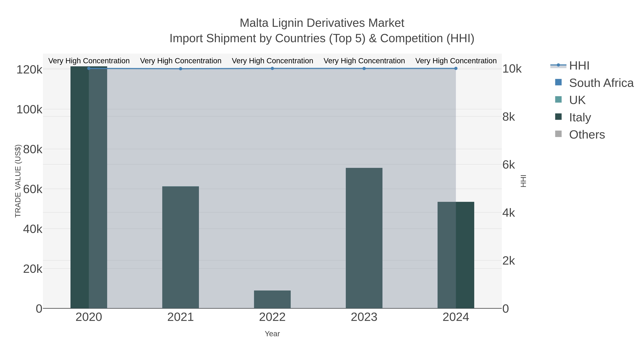Click the 2021 trade value bar
This screenshot has height=362, width=644.
(x=180, y=247)
